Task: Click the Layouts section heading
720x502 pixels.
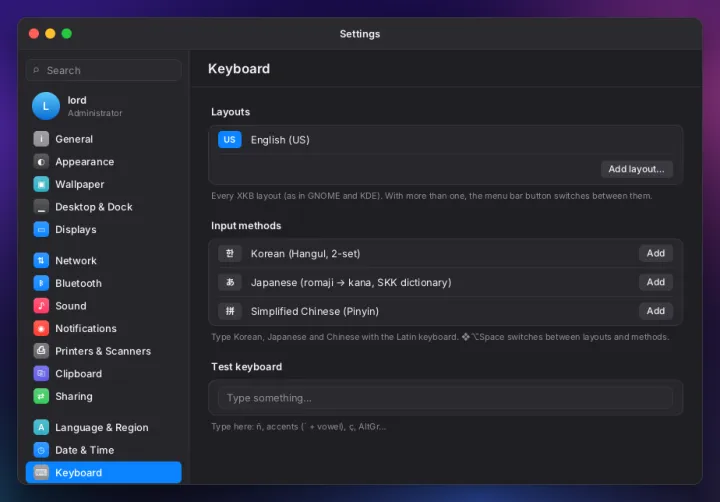Action: click(x=231, y=112)
